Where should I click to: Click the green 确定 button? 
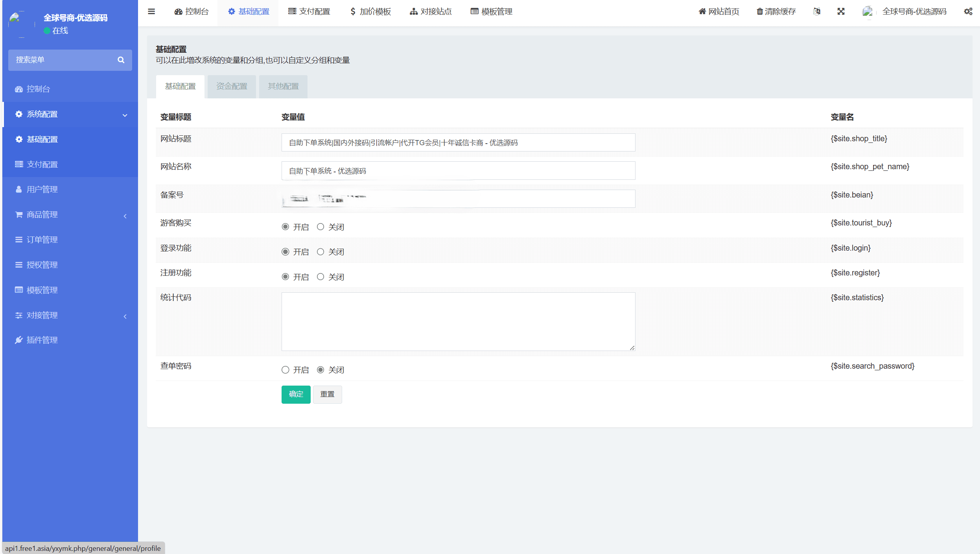296,394
